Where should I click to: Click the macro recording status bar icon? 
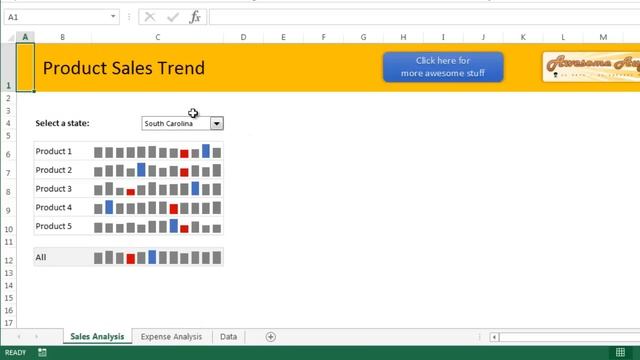[42, 352]
